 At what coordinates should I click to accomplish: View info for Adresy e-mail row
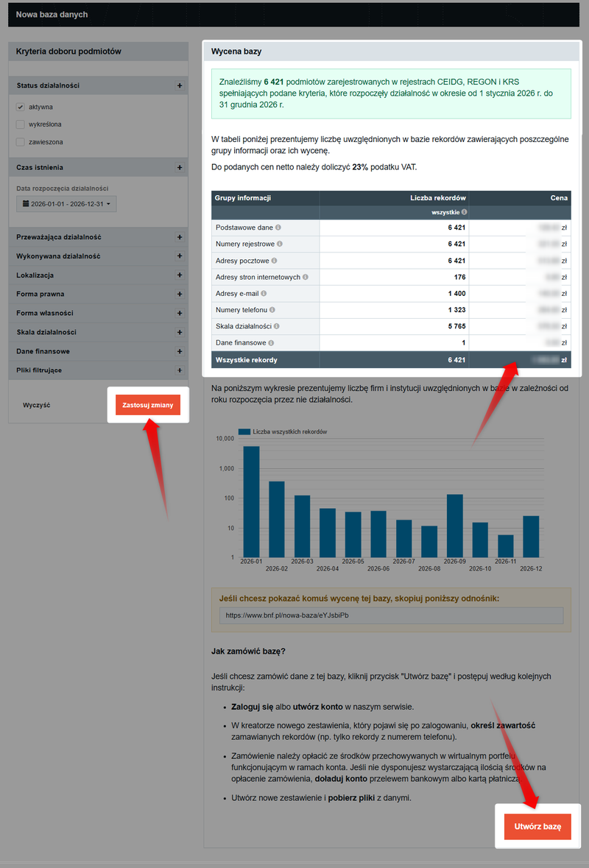(264, 293)
